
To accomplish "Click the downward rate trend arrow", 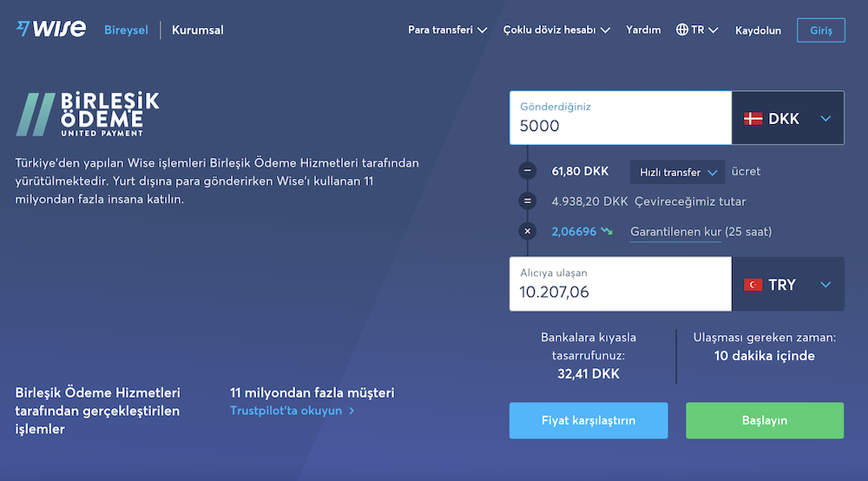I will 607,231.
